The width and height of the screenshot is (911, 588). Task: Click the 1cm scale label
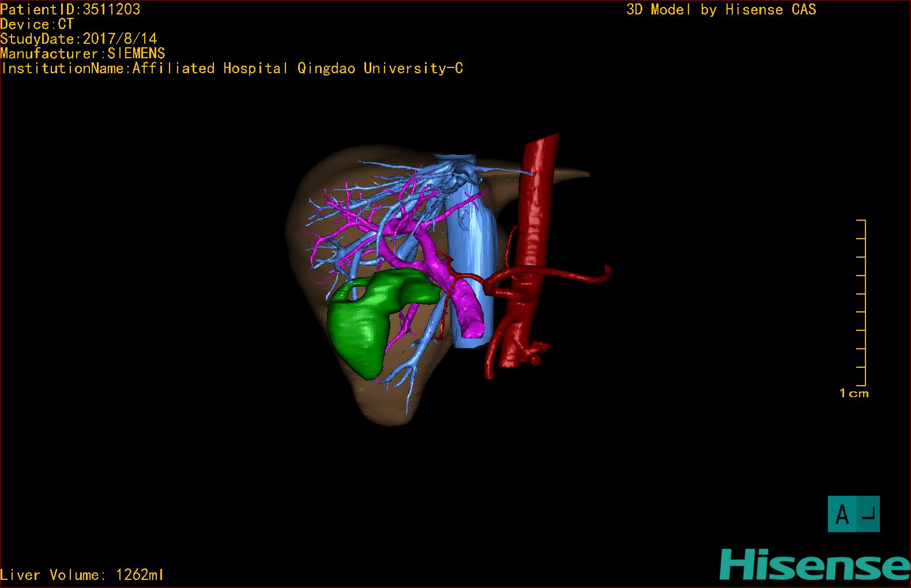pos(854,394)
